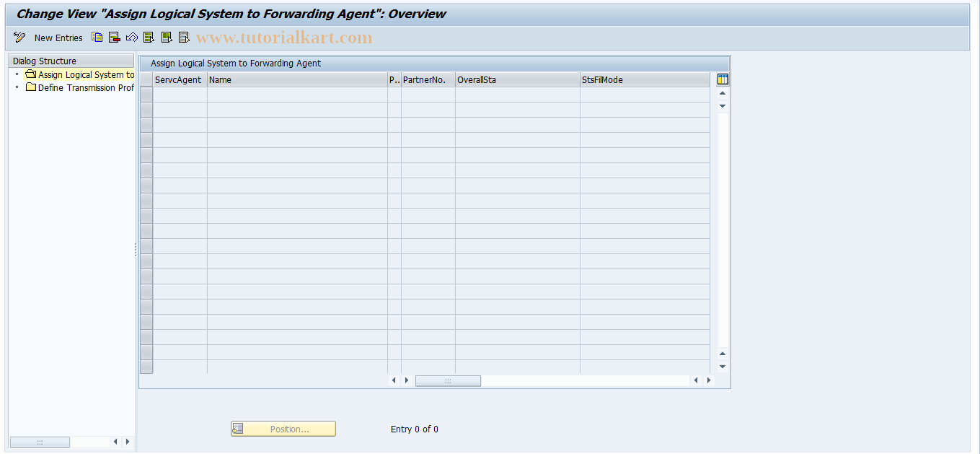Open the table configuration icon above the scrollbar
Viewport: 980px width, 454px height.
point(722,79)
